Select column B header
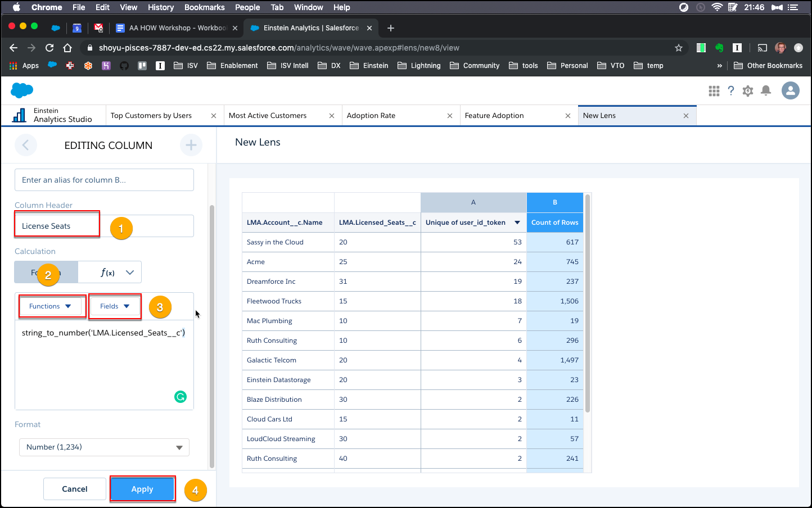 coord(555,202)
